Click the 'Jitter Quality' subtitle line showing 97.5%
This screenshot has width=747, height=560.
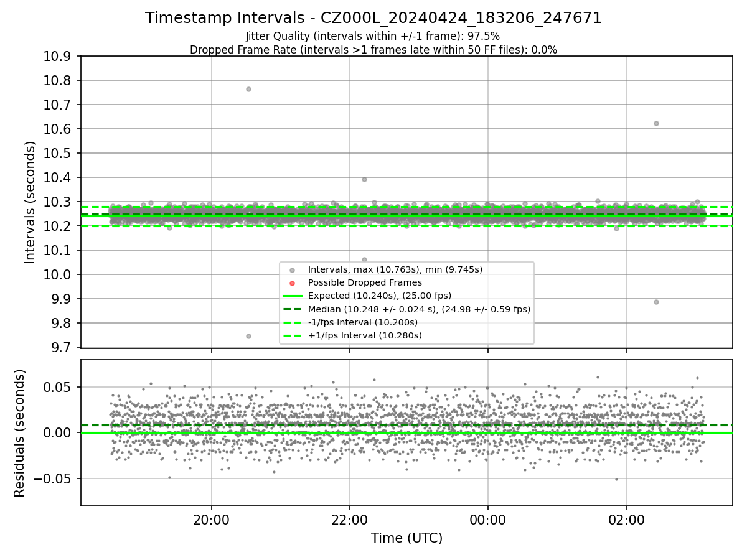[373, 36]
